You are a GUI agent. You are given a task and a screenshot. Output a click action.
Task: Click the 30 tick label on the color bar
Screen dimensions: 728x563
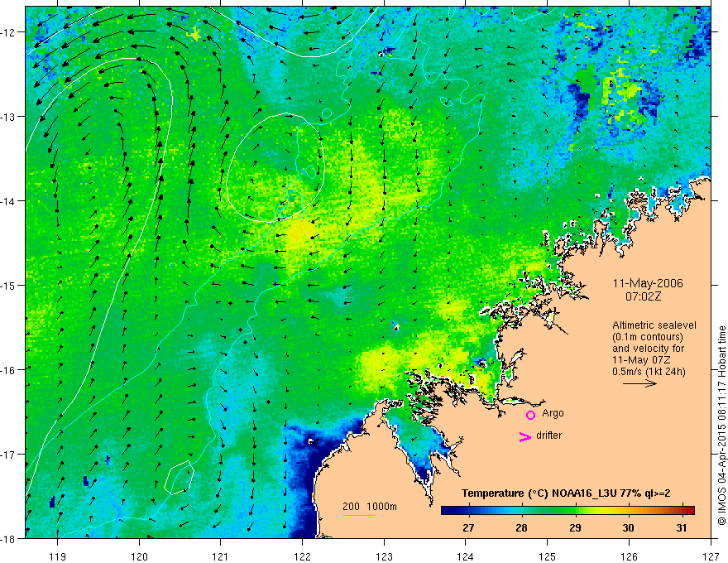(628, 528)
